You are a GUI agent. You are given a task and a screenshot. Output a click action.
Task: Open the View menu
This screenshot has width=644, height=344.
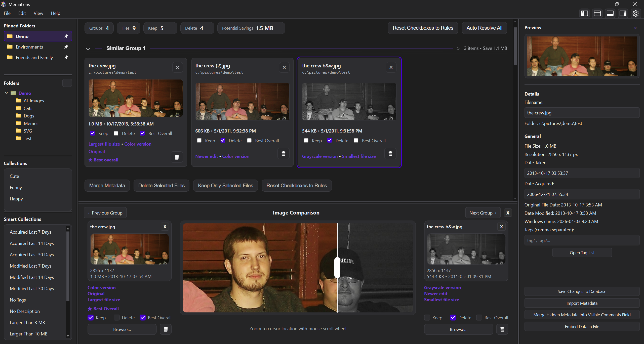tap(38, 13)
